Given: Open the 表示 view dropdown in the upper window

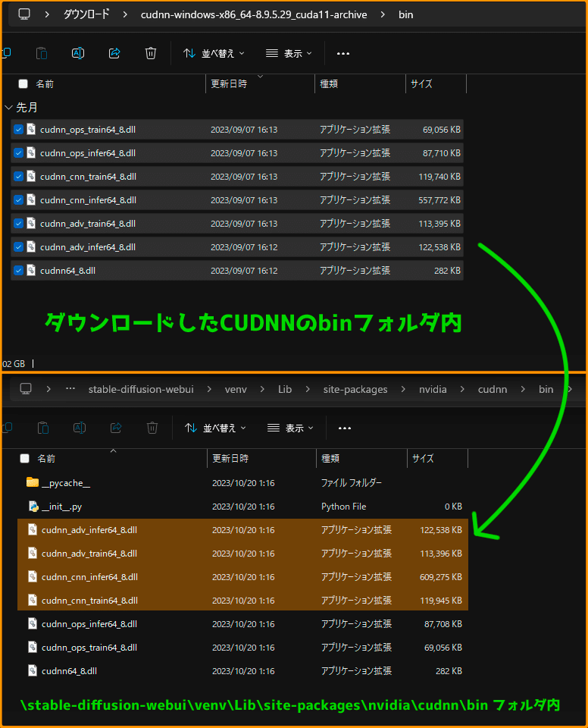Looking at the screenshot, I should (289, 53).
